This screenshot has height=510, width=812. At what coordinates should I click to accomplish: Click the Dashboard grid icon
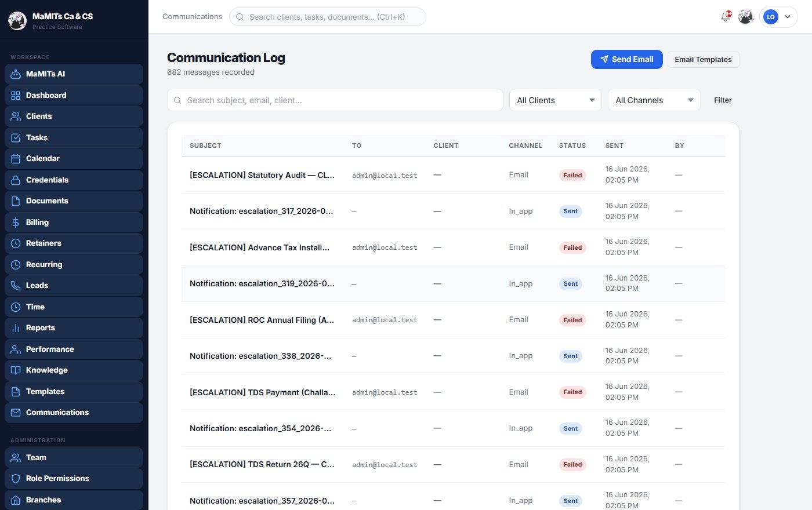pos(16,96)
